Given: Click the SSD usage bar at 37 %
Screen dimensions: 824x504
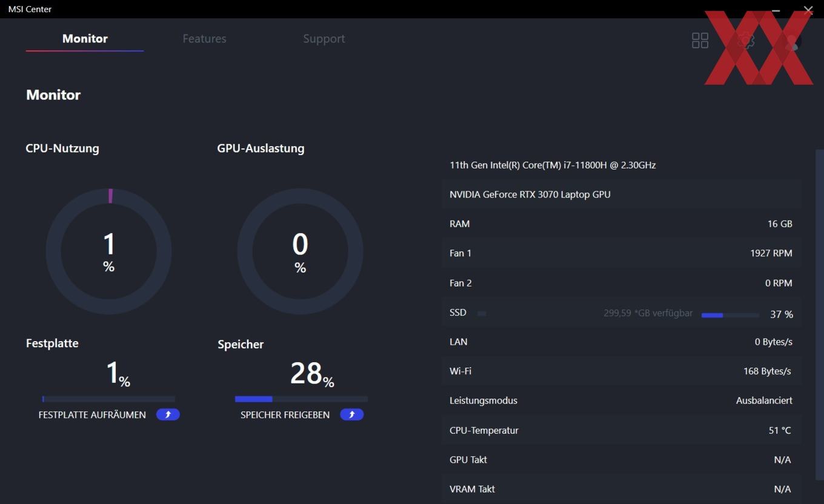Looking at the screenshot, I should click(x=730, y=315).
